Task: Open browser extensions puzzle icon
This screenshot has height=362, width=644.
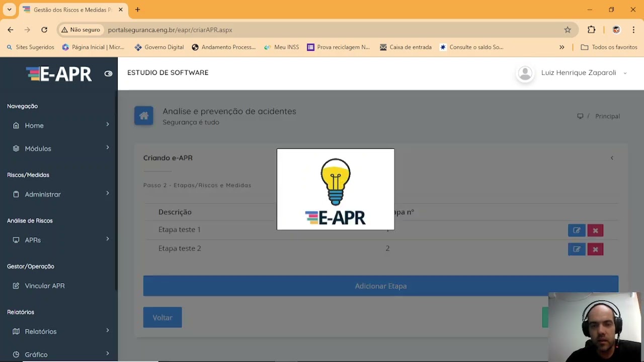Action: click(x=592, y=30)
